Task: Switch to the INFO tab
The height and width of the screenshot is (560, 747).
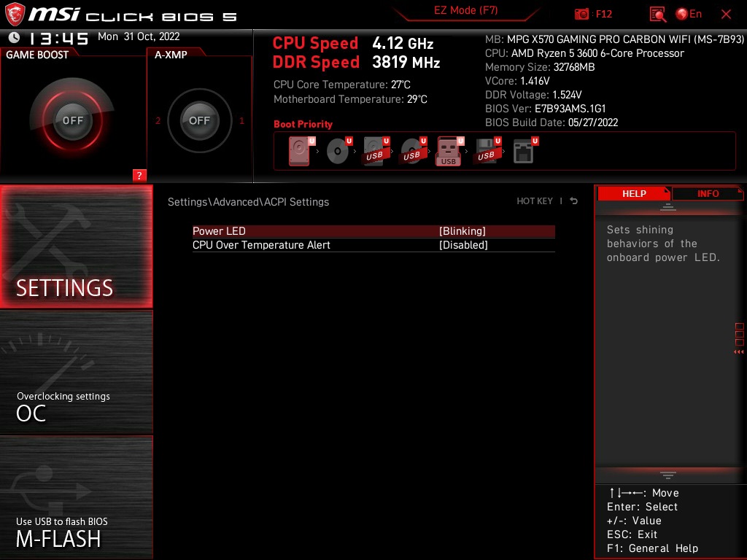Action: pos(708,194)
